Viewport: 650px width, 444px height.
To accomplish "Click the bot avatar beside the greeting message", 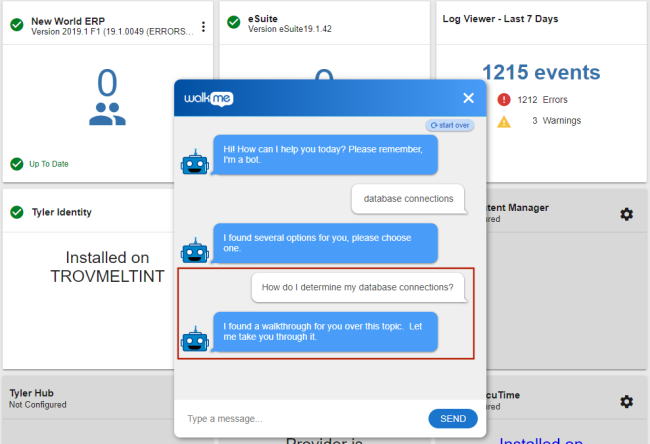I will (195, 162).
